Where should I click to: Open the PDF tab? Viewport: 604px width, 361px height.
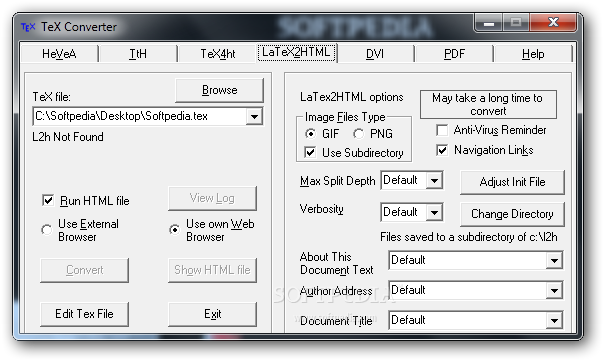454,54
